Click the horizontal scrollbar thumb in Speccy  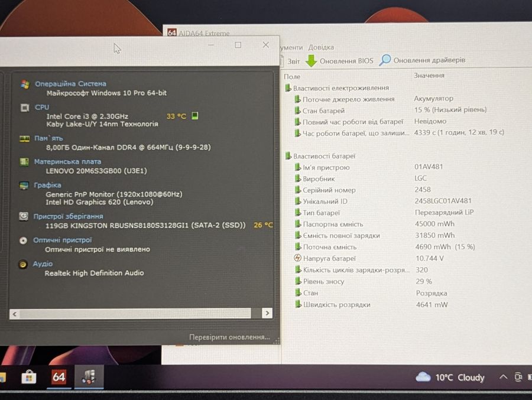click(135, 314)
